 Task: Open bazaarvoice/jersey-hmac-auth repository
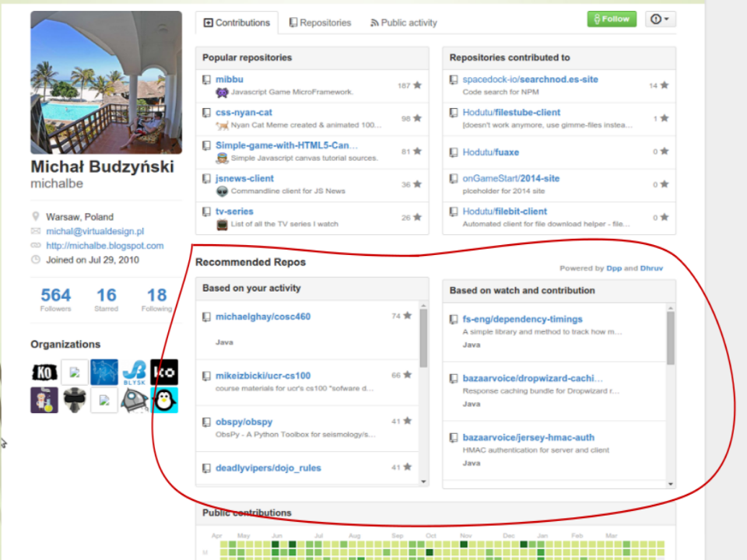(x=528, y=437)
